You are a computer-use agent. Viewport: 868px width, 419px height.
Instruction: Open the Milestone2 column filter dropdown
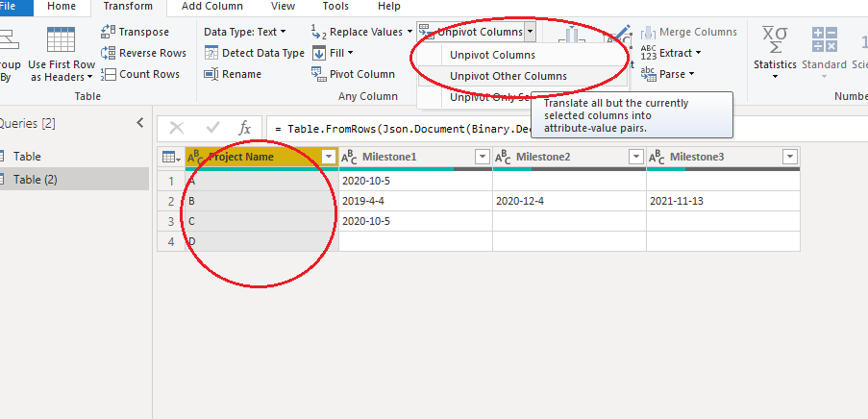pos(636,158)
